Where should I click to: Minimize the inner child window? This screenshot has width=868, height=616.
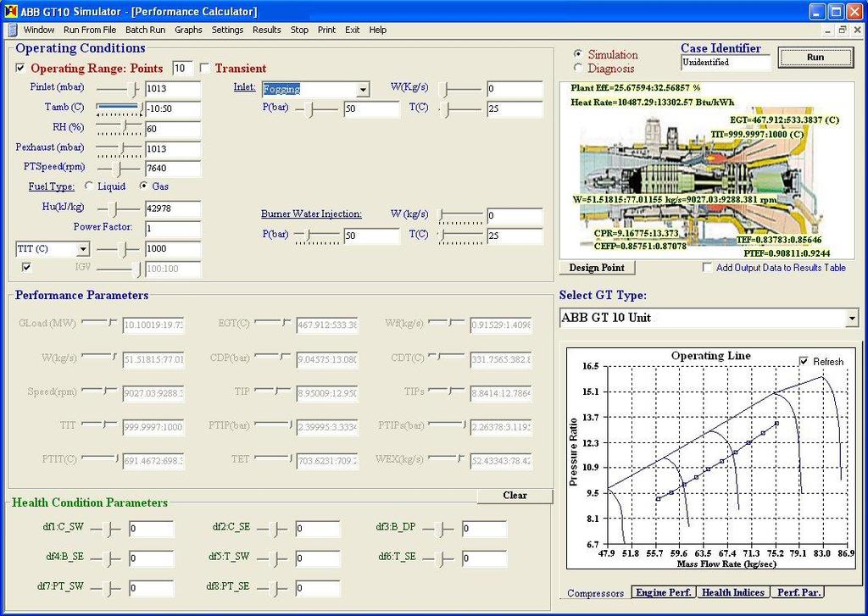coord(827,30)
